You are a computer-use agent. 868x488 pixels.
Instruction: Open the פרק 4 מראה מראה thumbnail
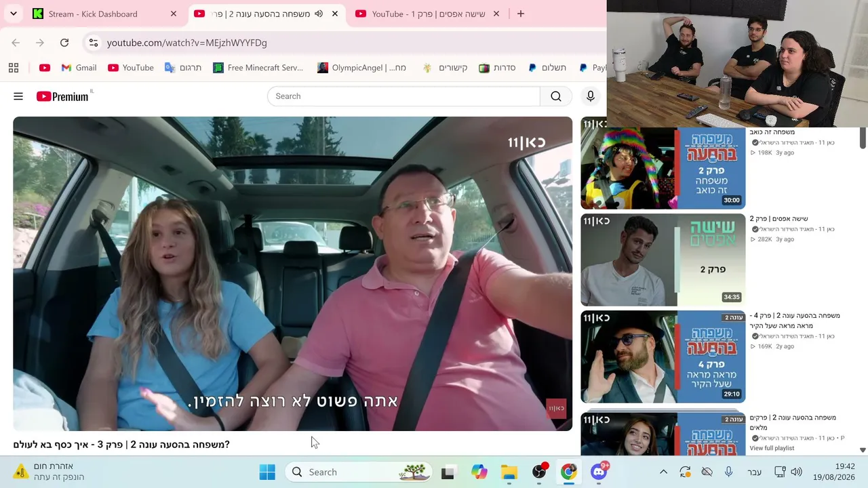tap(663, 357)
